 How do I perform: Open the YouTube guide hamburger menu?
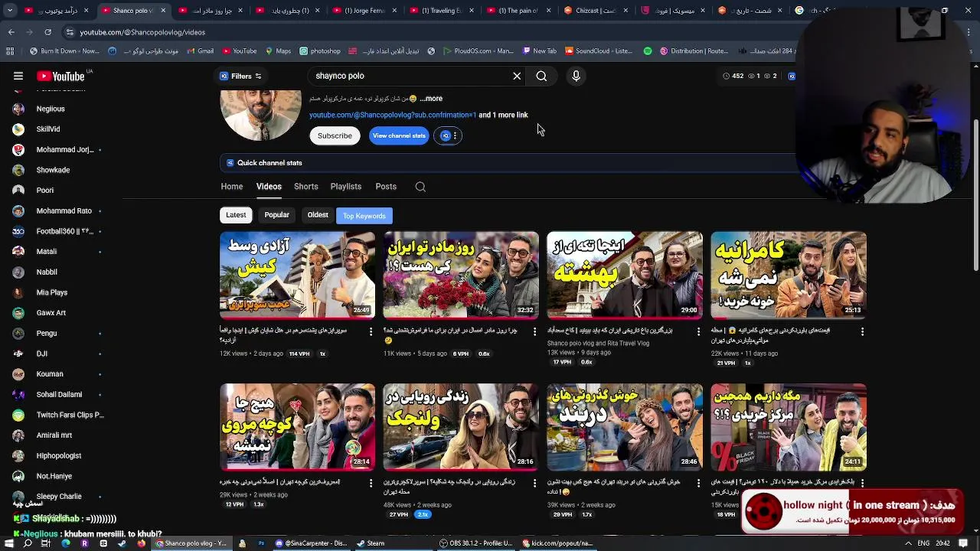click(x=18, y=76)
